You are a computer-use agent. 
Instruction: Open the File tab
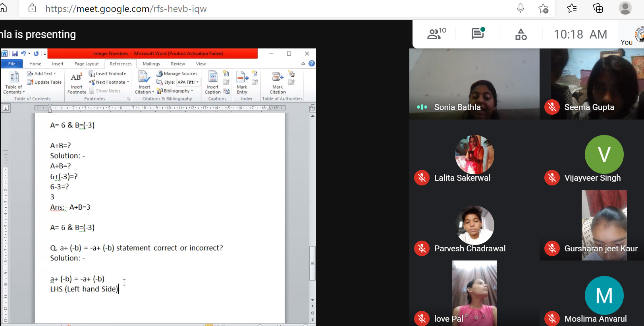[x=12, y=64]
